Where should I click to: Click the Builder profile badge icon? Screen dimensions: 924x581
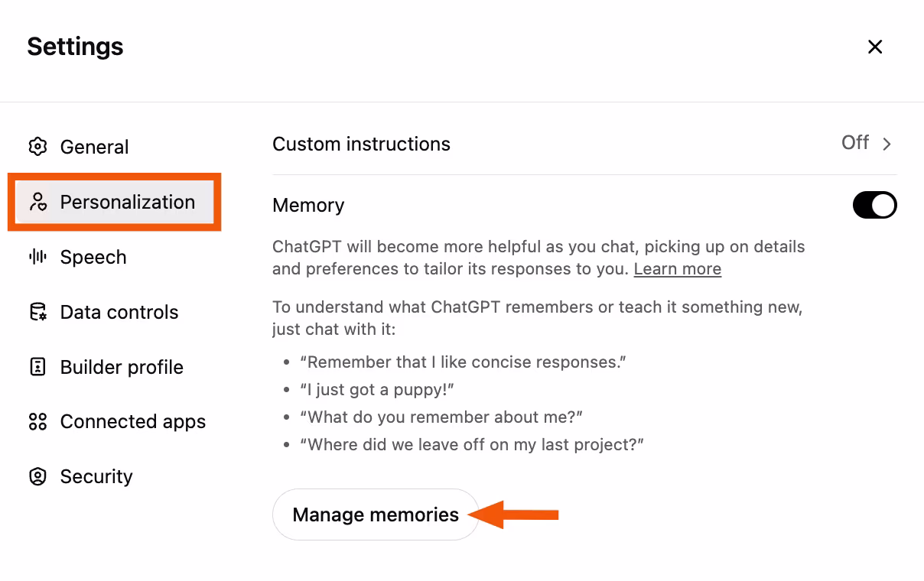point(37,367)
